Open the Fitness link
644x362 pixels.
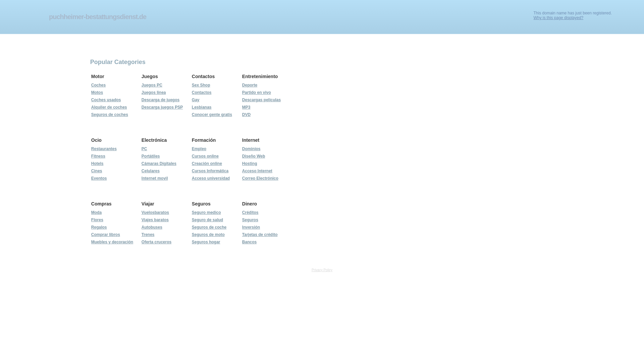(98, 156)
